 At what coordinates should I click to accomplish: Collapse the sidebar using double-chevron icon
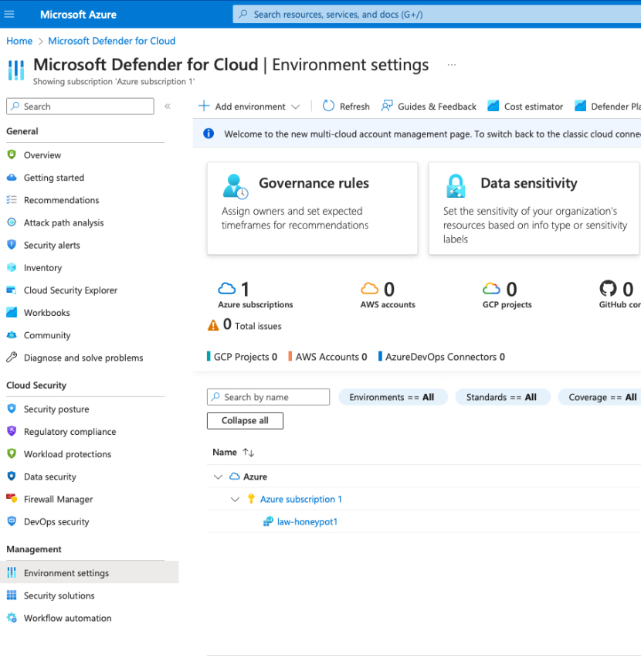click(x=168, y=107)
